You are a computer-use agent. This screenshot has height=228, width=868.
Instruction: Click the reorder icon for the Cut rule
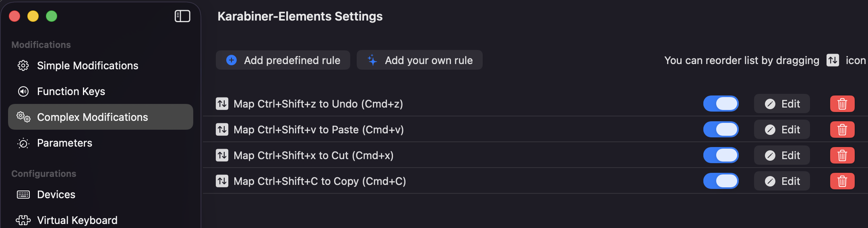[222, 155]
